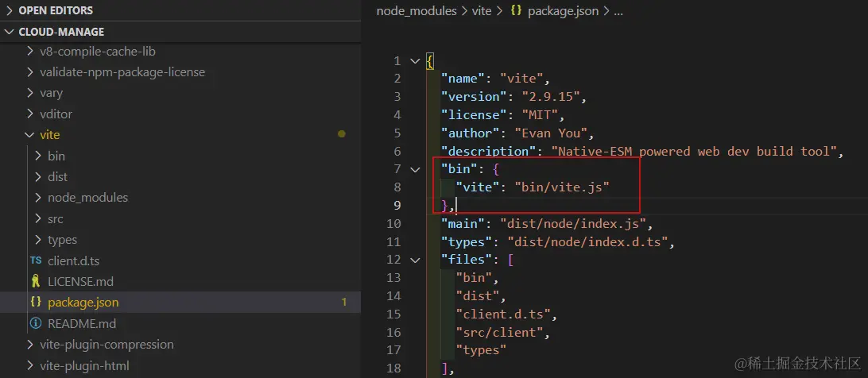Click vite in the breadcrumb path
This screenshot has width=868, height=378.
tap(482, 11)
